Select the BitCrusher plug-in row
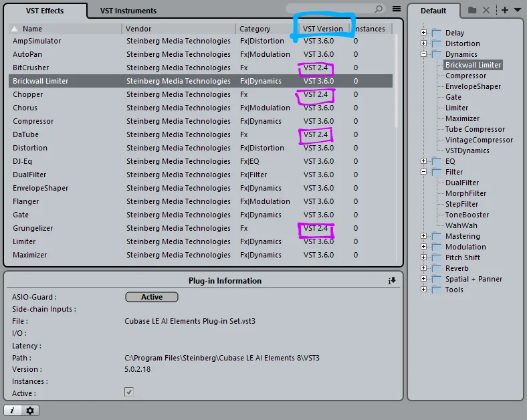527x420 pixels. point(201,68)
